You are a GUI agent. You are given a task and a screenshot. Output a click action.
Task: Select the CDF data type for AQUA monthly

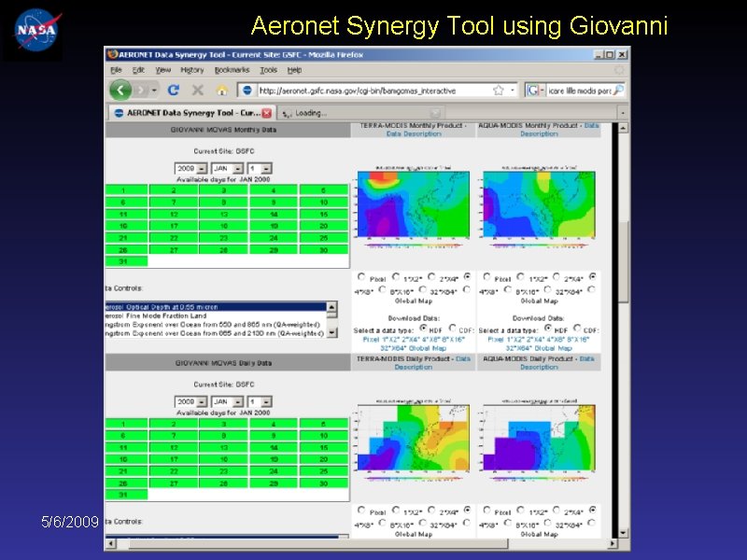[x=577, y=328]
